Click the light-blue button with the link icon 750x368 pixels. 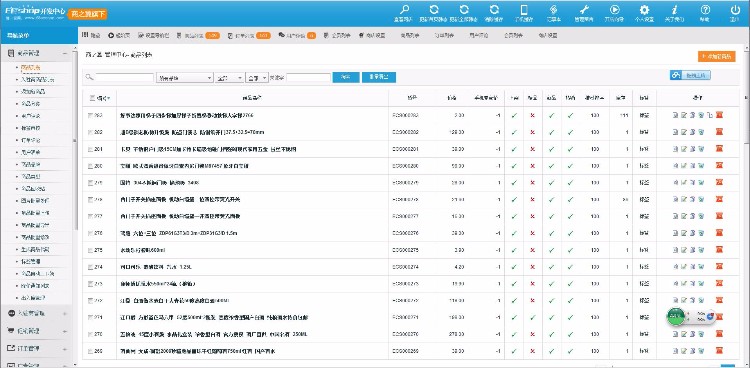[690, 75]
